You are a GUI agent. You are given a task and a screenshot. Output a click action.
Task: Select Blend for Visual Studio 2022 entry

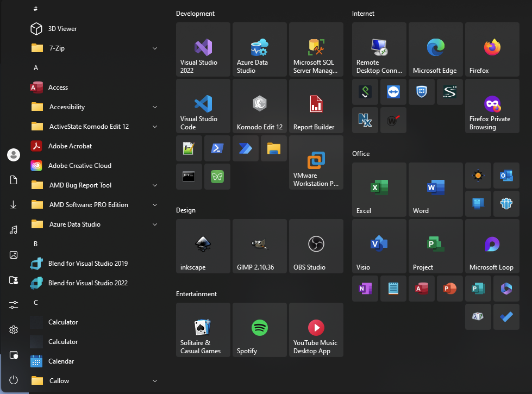(87, 283)
